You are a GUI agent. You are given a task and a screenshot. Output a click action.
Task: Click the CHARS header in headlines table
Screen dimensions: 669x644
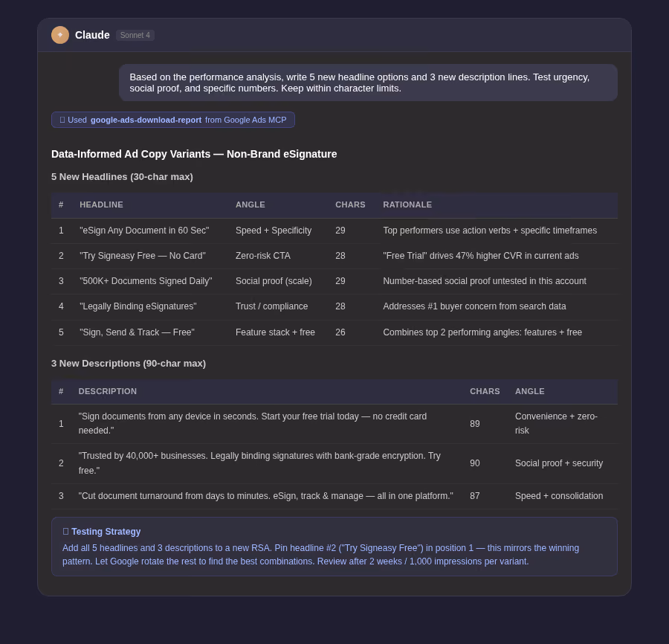click(x=350, y=205)
